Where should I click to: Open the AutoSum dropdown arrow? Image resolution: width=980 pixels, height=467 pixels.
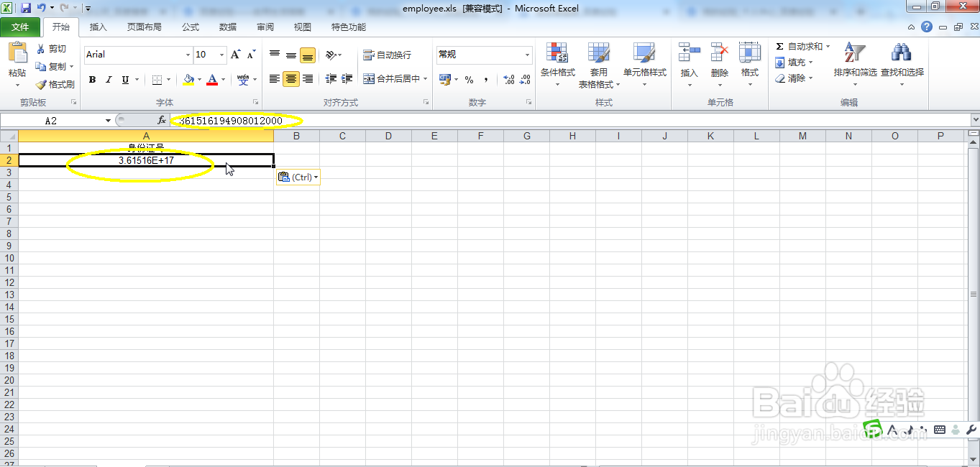pos(828,46)
